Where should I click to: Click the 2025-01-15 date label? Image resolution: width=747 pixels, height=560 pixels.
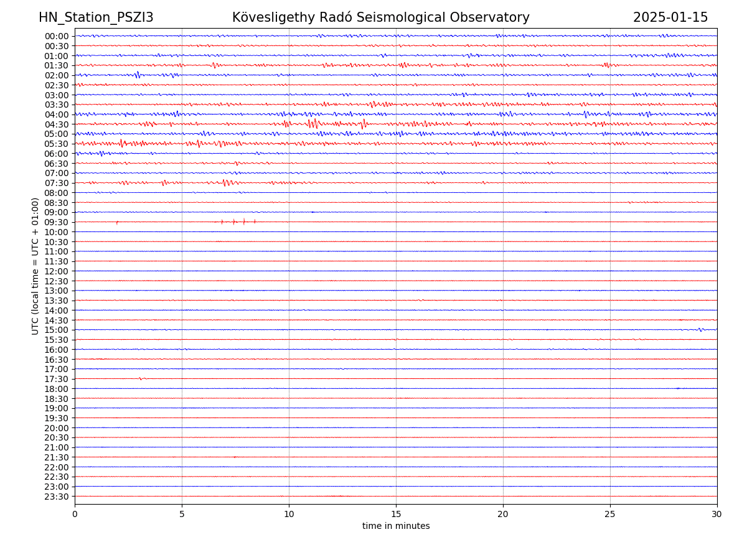(x=670, y=17)
